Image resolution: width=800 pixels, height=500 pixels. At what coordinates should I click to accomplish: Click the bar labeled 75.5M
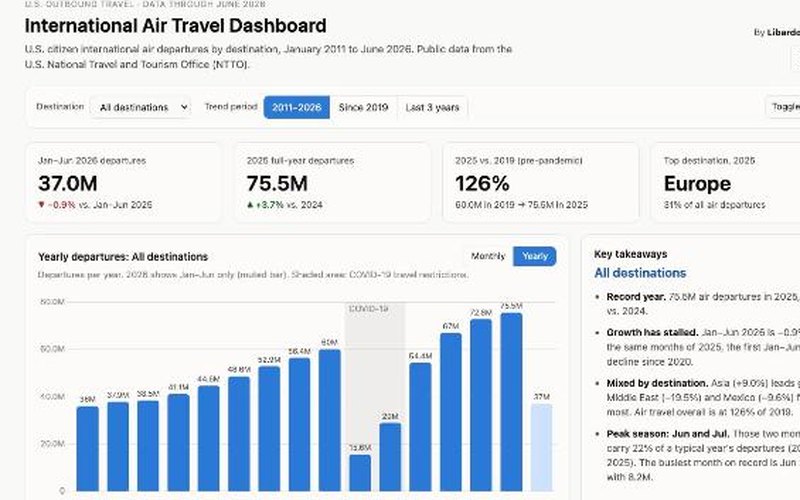(511, 402)
